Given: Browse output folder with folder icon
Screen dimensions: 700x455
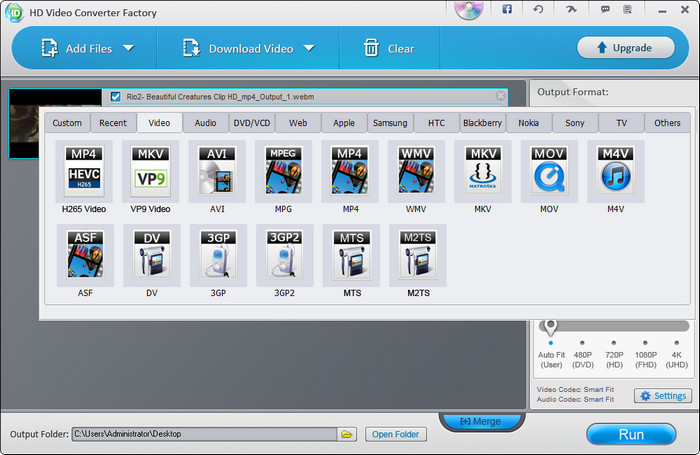Looking at the screenshot, I should tap(346, 434).
